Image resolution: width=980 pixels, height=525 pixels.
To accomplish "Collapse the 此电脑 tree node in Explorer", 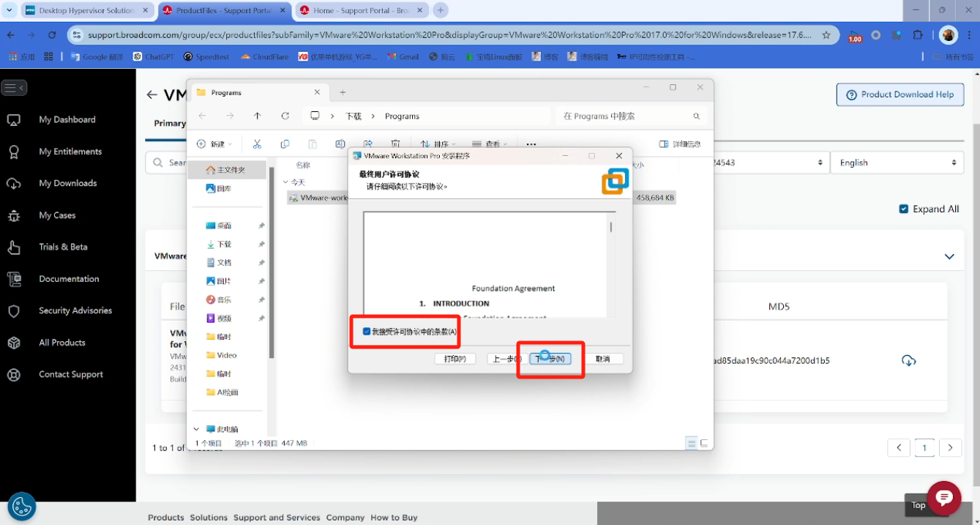I will pos(196,429).
